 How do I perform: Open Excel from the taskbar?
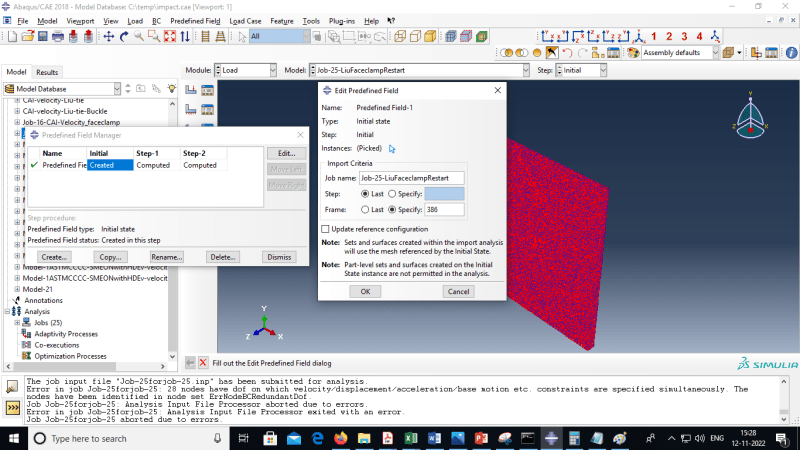[x=411, y=438]
